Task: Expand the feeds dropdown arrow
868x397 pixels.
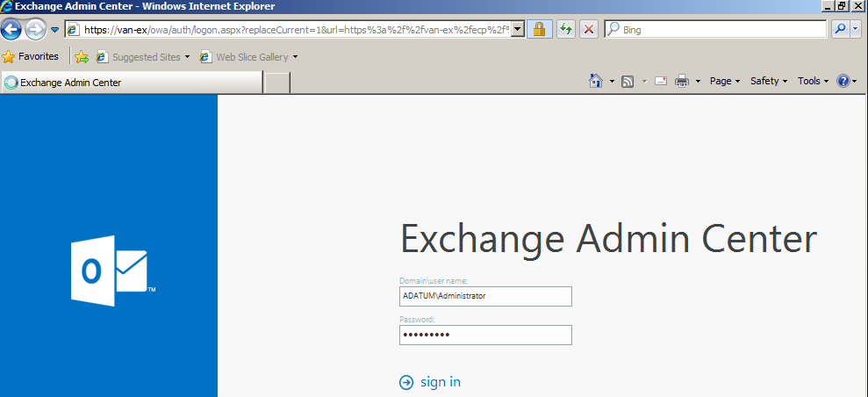Action: coord(644,82)
